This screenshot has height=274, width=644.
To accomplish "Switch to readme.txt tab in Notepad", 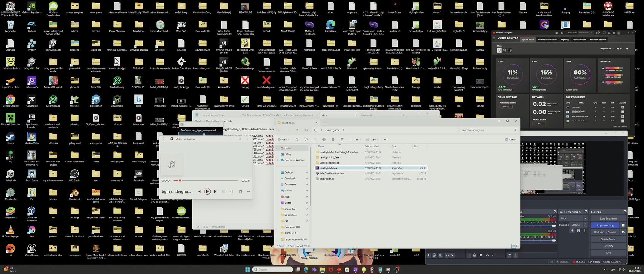I will coord(366,115).
